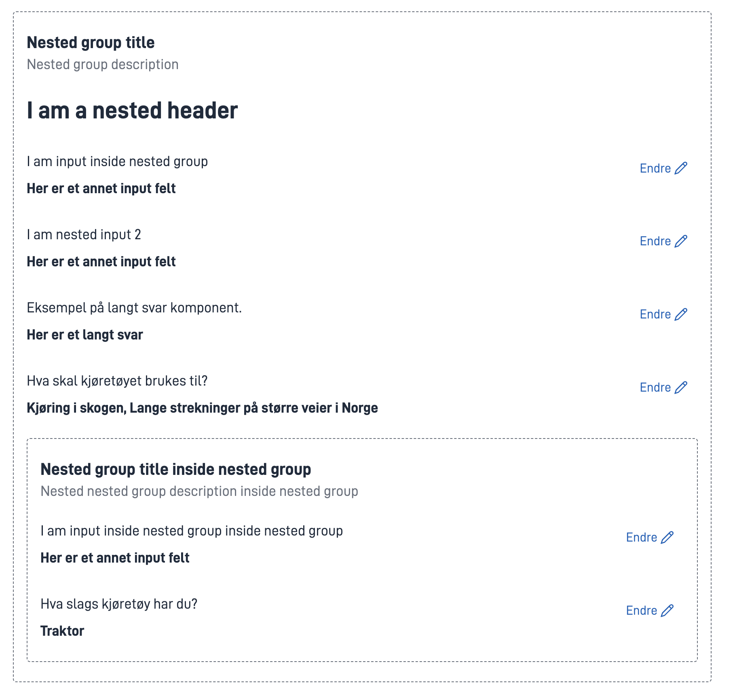Edit the long answer via Endre link
The image size is (735, 700).
[663, 314]
